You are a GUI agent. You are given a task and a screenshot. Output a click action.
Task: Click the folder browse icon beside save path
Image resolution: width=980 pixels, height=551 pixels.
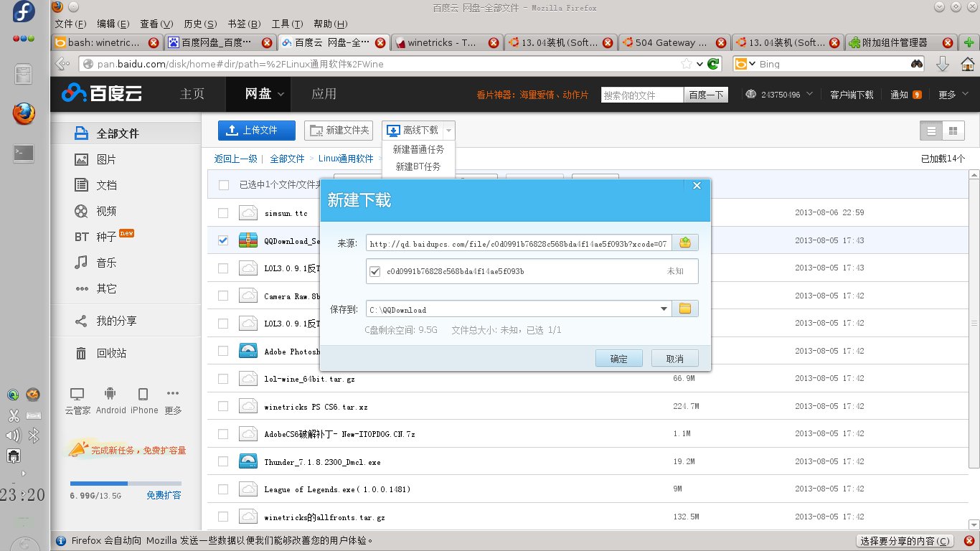(685, 309)
